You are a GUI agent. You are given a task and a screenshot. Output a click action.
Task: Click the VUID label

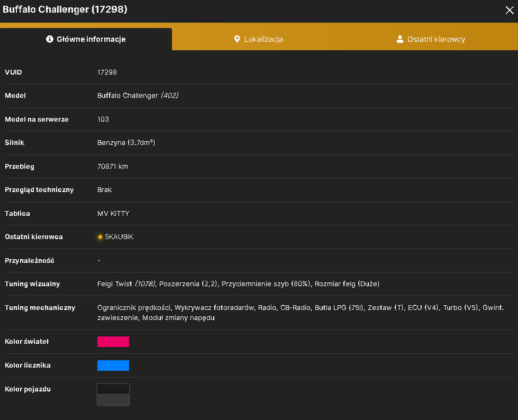coord(13,72)
